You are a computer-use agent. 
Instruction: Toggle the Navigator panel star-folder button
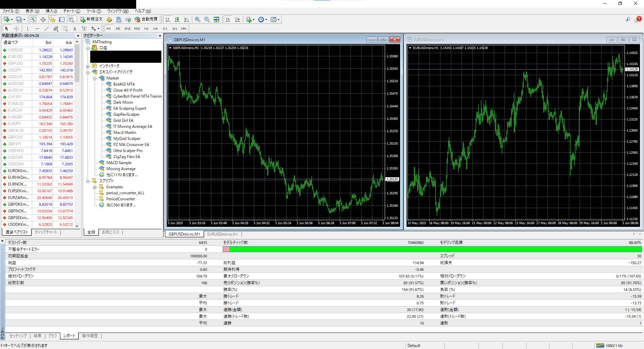pos(52,19)
